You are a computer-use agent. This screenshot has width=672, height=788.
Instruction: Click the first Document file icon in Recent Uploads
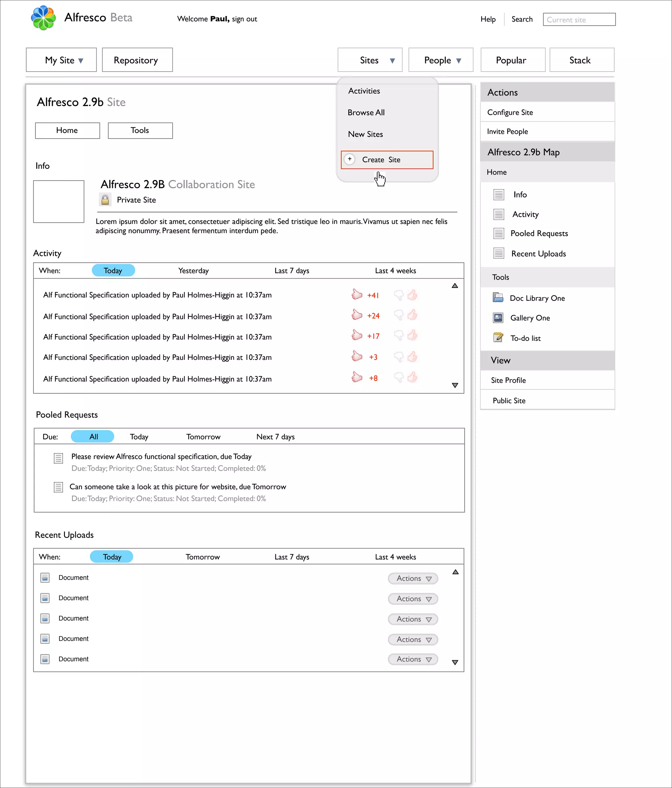[x=45, y=578]
